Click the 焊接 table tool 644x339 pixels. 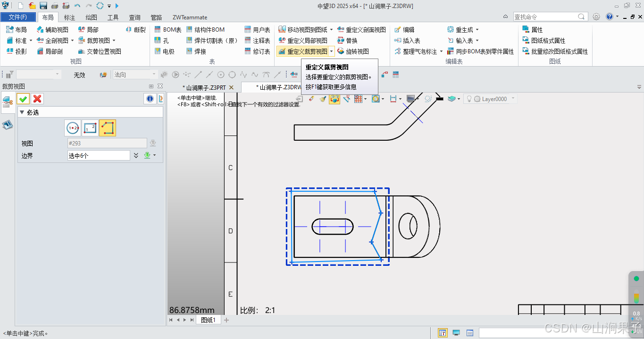pyautogui.click(x=196, y=51)
